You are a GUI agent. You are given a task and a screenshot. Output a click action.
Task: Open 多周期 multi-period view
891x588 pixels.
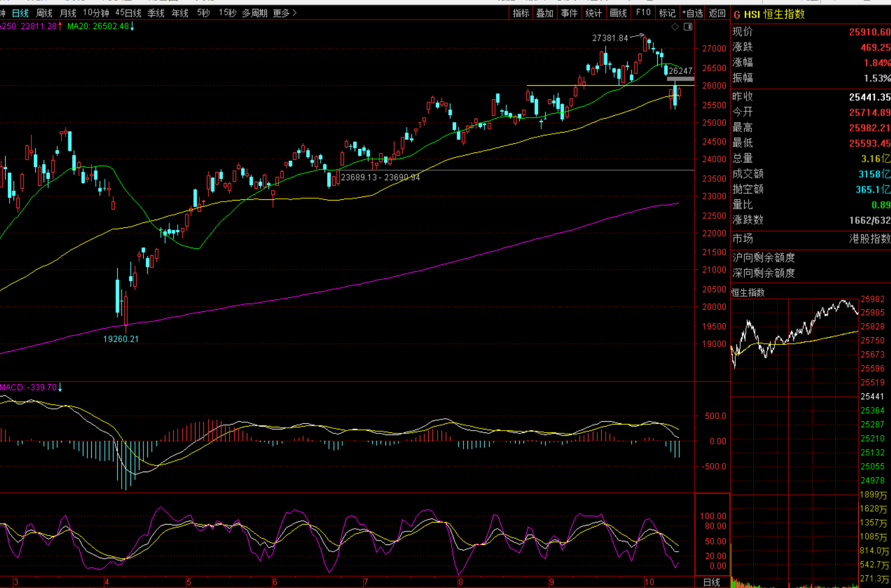254,13
